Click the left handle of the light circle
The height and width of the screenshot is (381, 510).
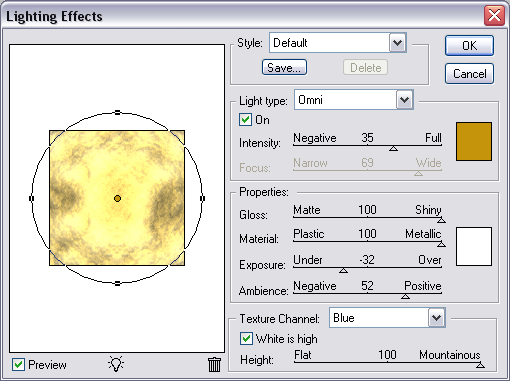tap(32, 198)
